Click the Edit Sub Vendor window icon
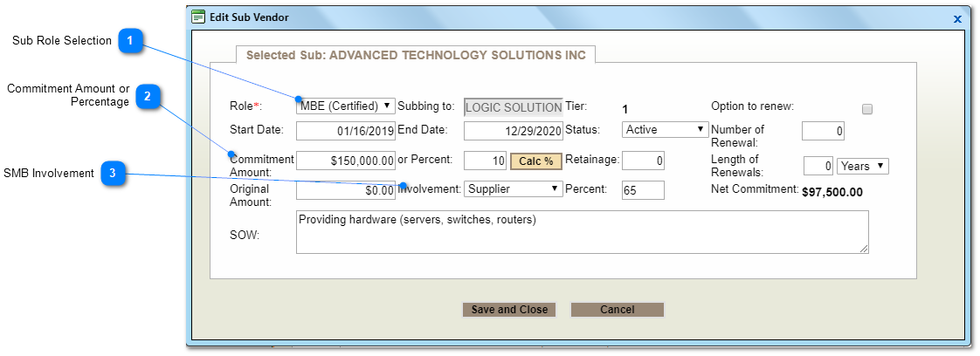The image size is (980, 356). [198, 17]
